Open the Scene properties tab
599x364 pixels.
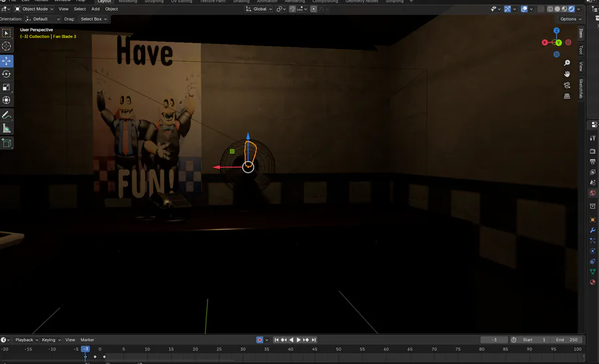(x=592, y=182)
